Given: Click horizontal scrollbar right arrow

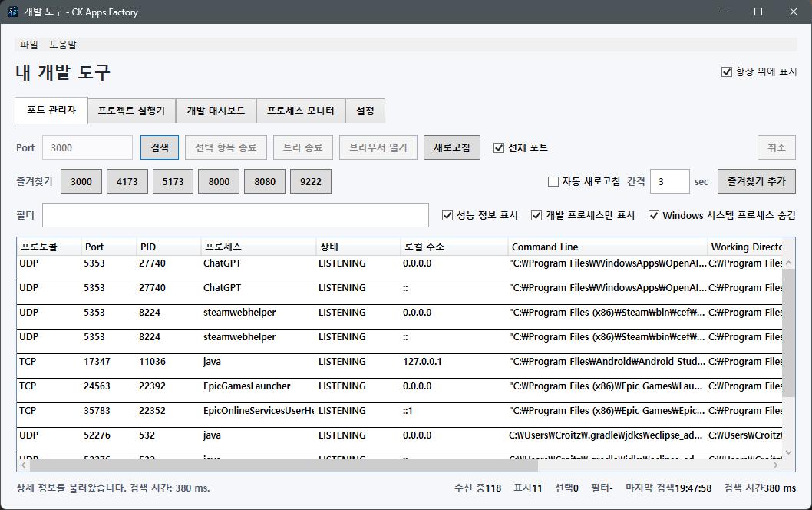Looking at the screenshot, I should (776, 465).
